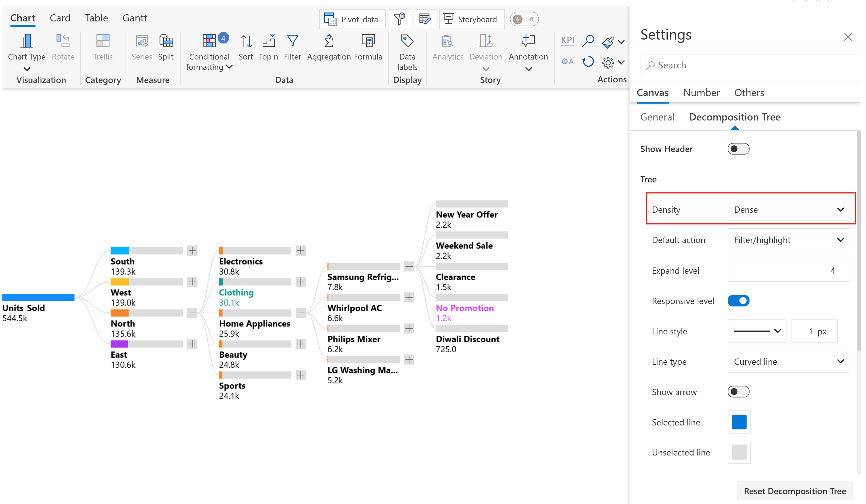Viewport: 866px width, 504px height.
Task: Click Reset Decomposition Tree button
Action: (x=795, y=491)
